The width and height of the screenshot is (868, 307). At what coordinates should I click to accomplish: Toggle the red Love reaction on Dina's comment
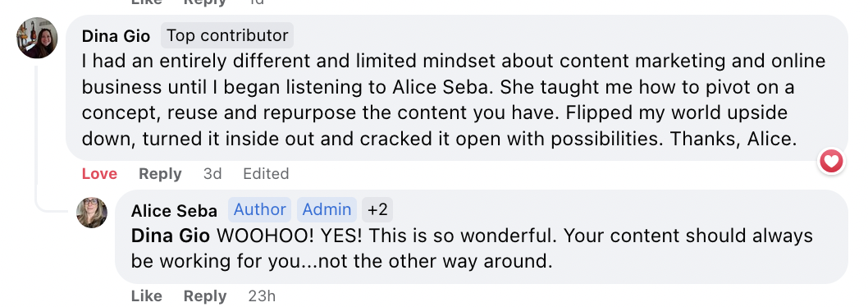point(99,174)
